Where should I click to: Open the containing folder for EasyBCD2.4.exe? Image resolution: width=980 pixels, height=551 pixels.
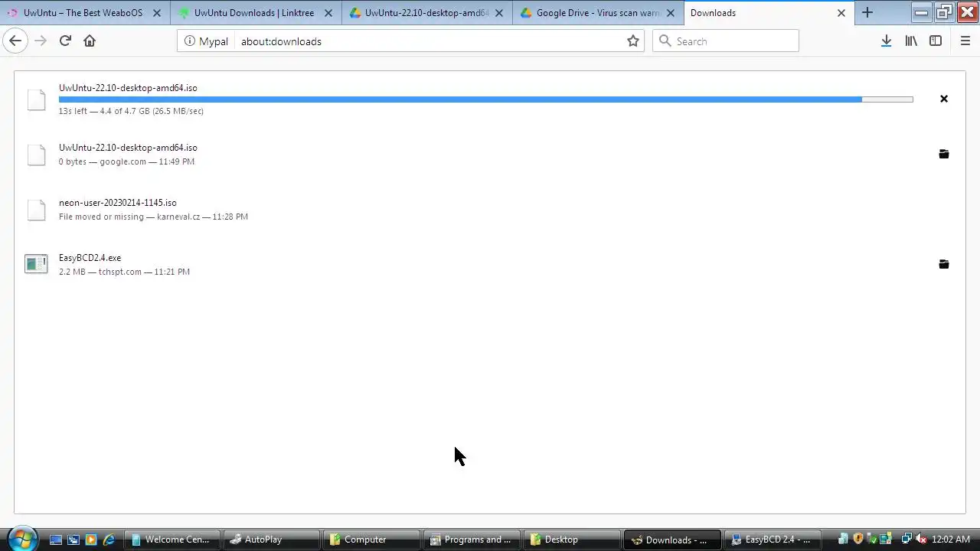944,264
